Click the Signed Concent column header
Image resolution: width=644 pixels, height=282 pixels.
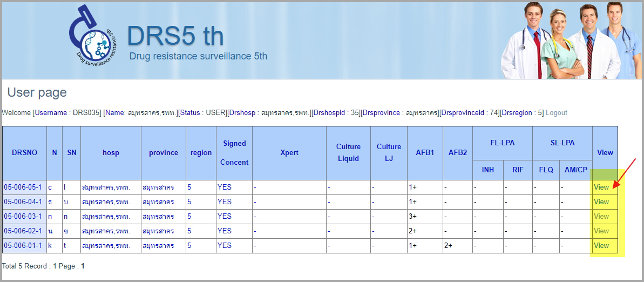tap(234, 153)
